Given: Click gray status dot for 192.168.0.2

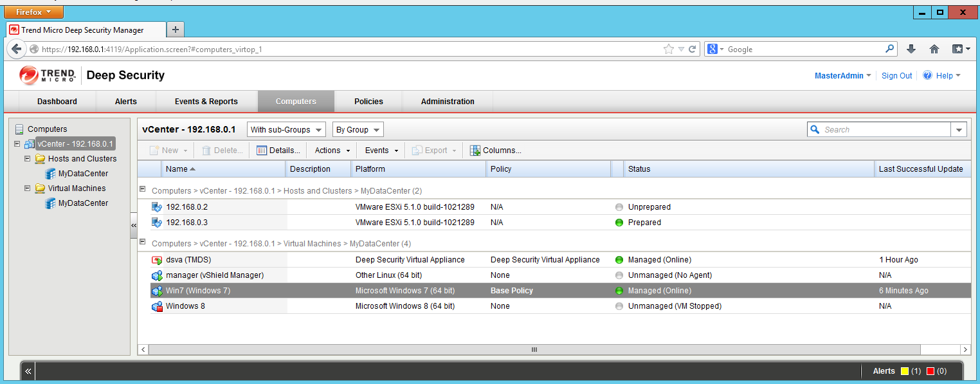Looking at the screenshot, I should point(619,207).
